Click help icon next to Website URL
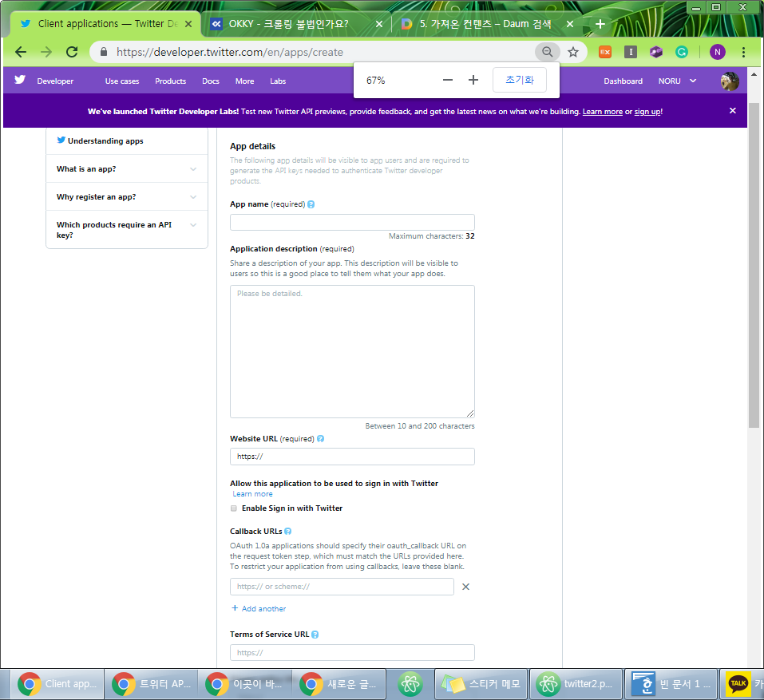This screenshot has height=700, width=764. (320, 439)
